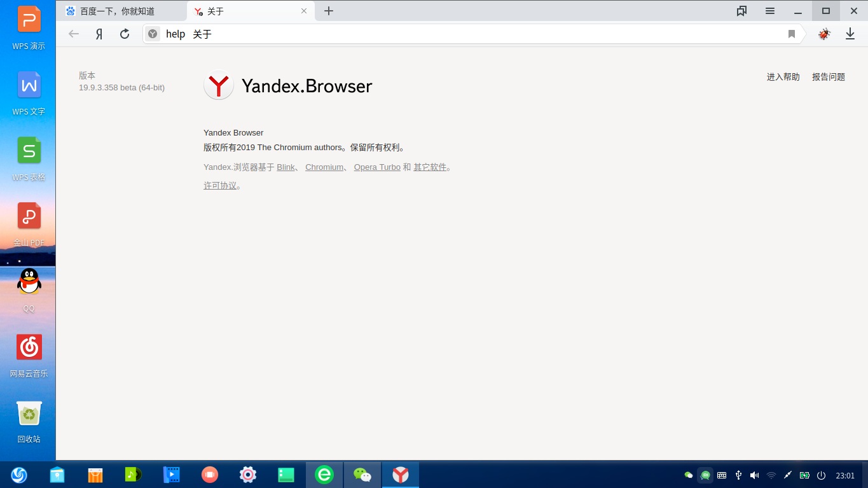The width and height of the screenshot is (868, 488).
Task: Open the Blink link
Action: point(286,167)
